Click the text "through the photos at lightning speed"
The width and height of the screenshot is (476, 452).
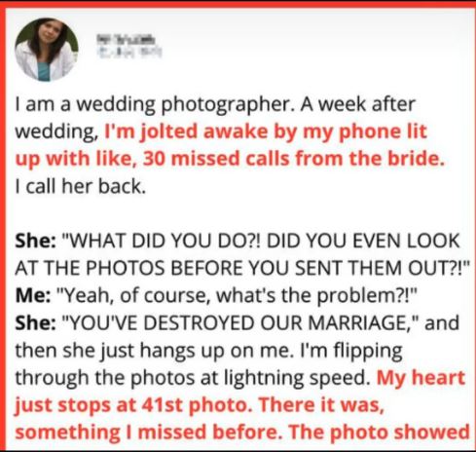191,378
